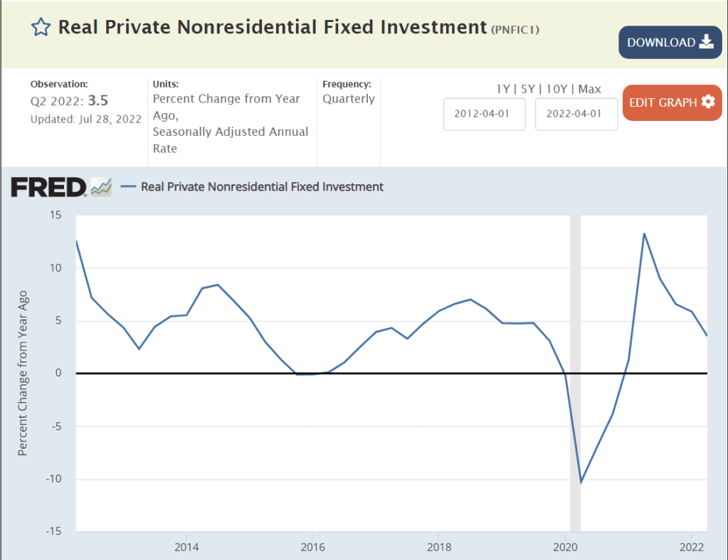
Task: Click the 2020 trough on the line
Action: tap(581, 482)
